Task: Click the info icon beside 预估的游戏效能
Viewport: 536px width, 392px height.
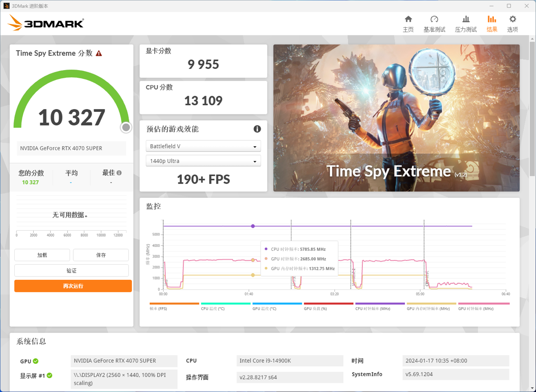Action: click(x=257, y=129)
